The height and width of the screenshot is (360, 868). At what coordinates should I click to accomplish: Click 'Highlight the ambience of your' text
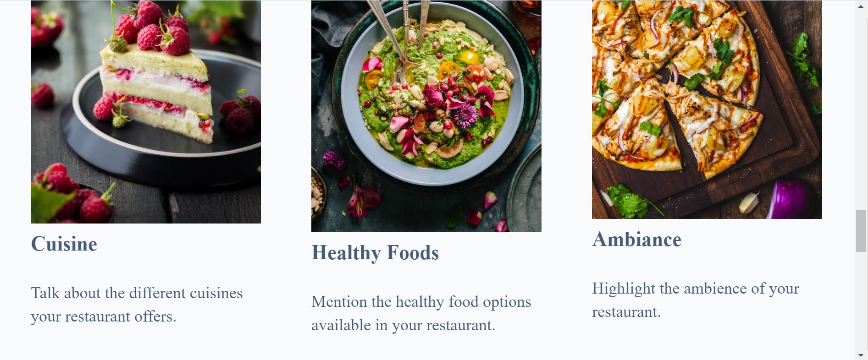(696, 289)
